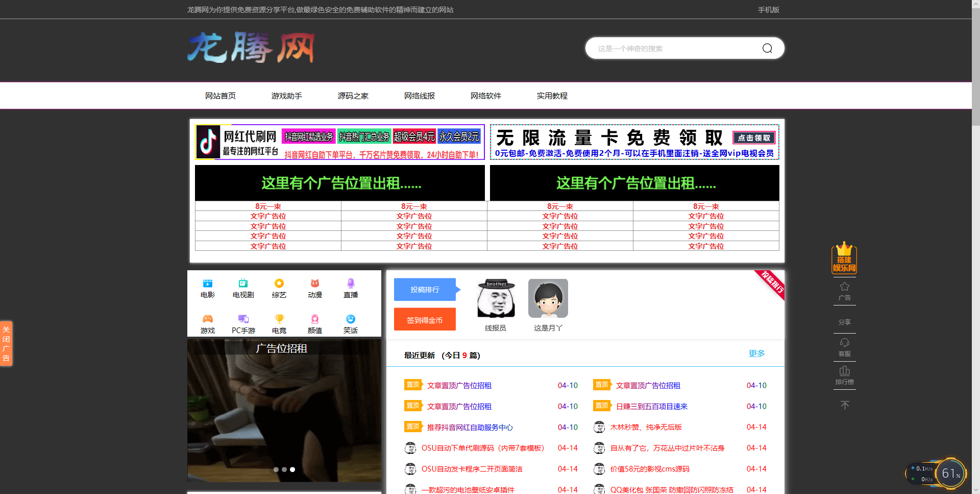980x494 pixels.
Task: Open OSU自动发卡程序二开页面简洁 article
Action: point(472,469)
